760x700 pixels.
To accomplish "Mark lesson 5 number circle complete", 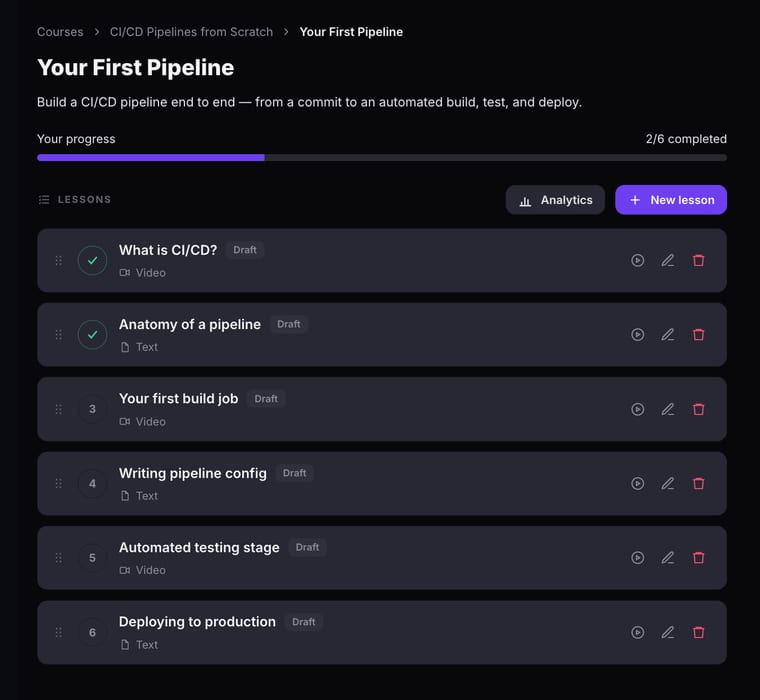I will (x=92, y=557).
